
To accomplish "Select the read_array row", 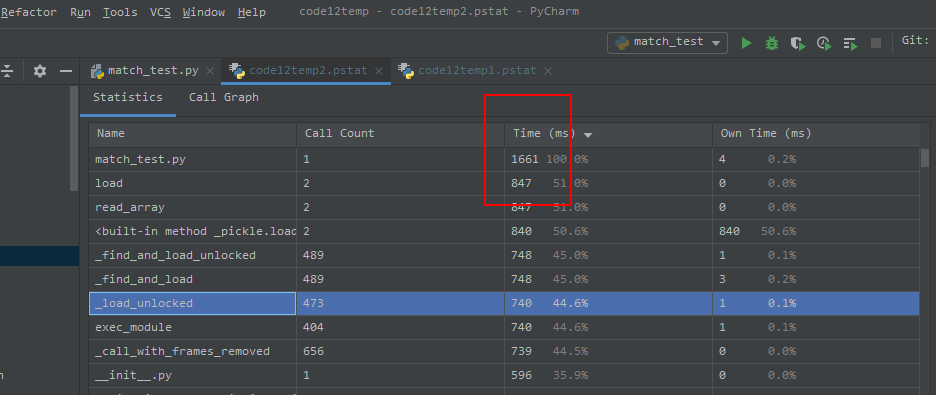I will click(504, 207).
